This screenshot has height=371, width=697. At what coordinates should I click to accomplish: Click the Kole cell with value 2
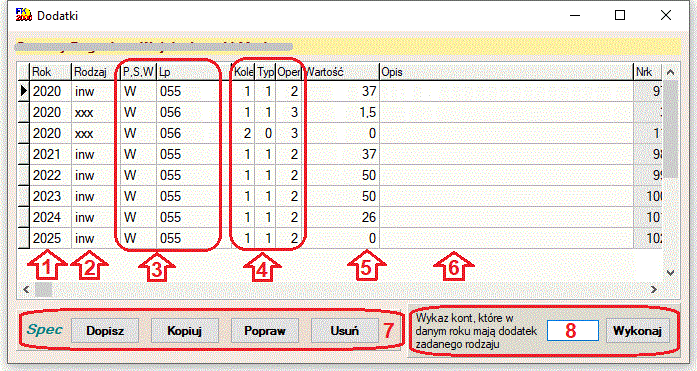coord(243,134)
